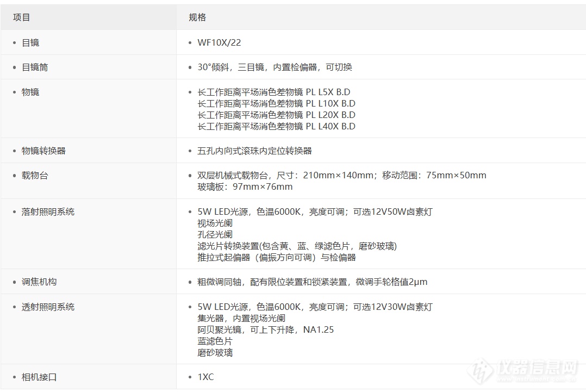Click the bullet icon before 调焦机构
Viewport: 586px width, 392px height.
[x=14, y=282]
